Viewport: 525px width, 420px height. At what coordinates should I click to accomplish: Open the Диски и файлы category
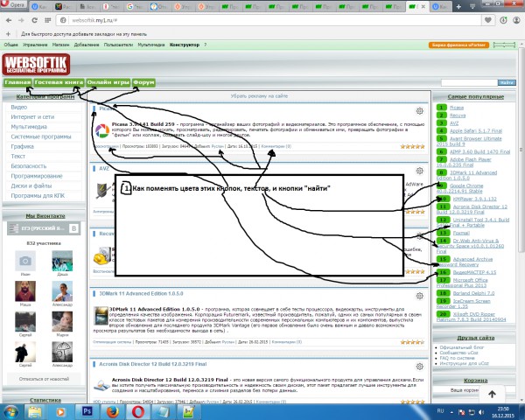31,185
